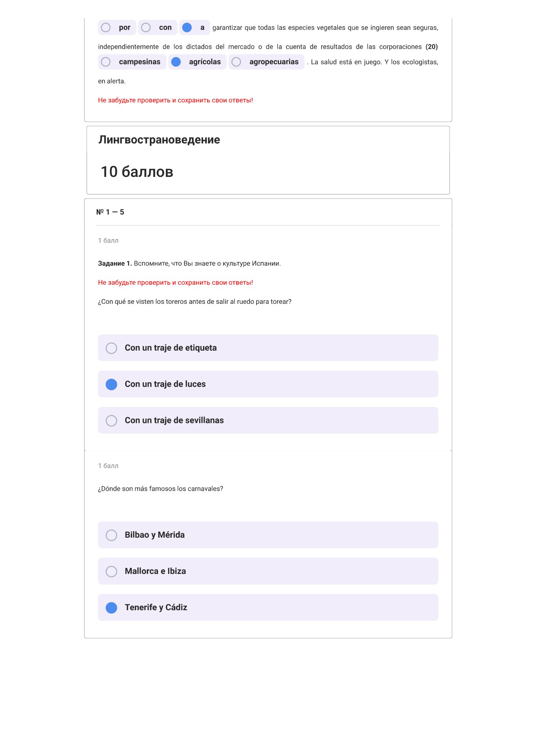Click the "Задание 1." instruction line
The height and width of the screenshot is (756, 535).
coord(190,264)
